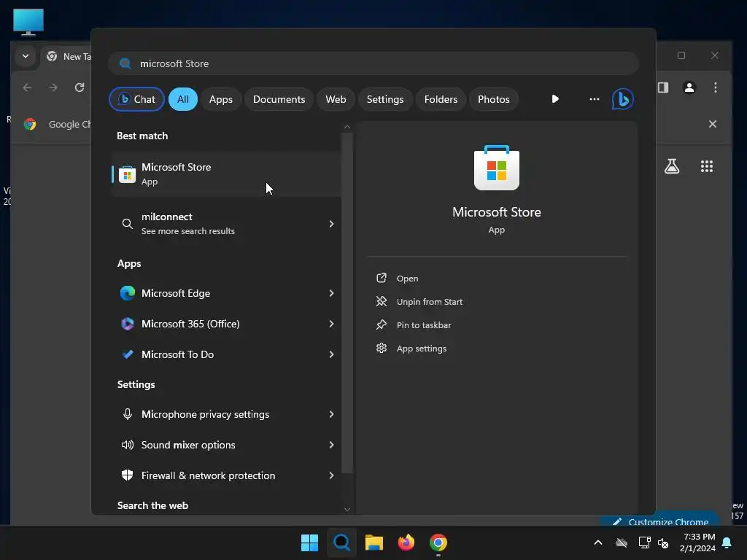Click the muted volume tray icon
This screenshot has width=747, height=560.
tap(663, 542)
